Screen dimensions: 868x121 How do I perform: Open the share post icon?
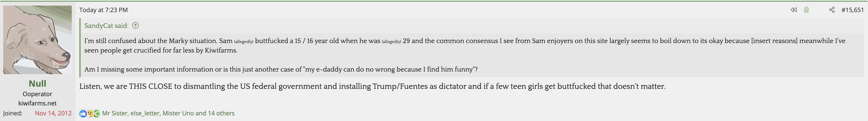tap(832, 10)
